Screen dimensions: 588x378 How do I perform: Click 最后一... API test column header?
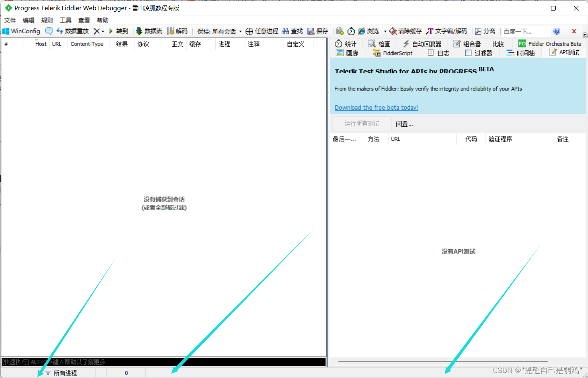344,139
